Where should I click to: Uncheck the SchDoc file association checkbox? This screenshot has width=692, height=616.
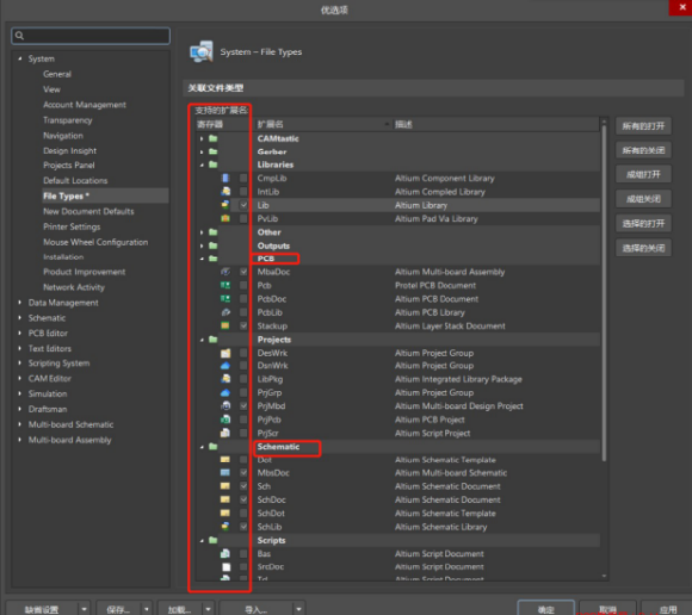coord(244,500)
